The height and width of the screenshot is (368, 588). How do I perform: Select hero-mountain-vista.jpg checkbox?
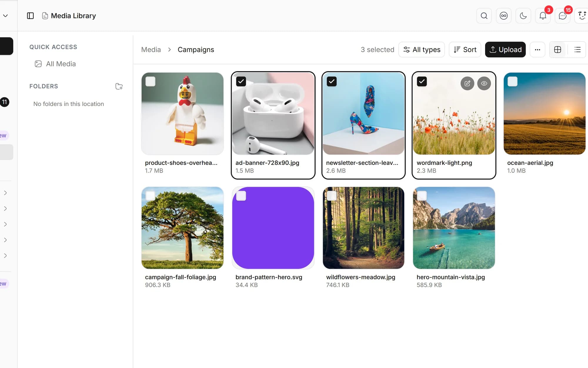[422, 196]
